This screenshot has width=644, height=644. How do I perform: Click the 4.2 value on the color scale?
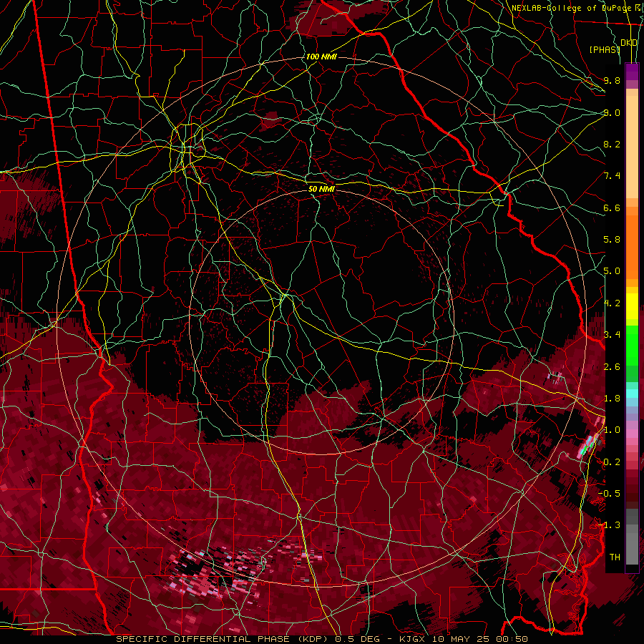[x=612, y=303]
